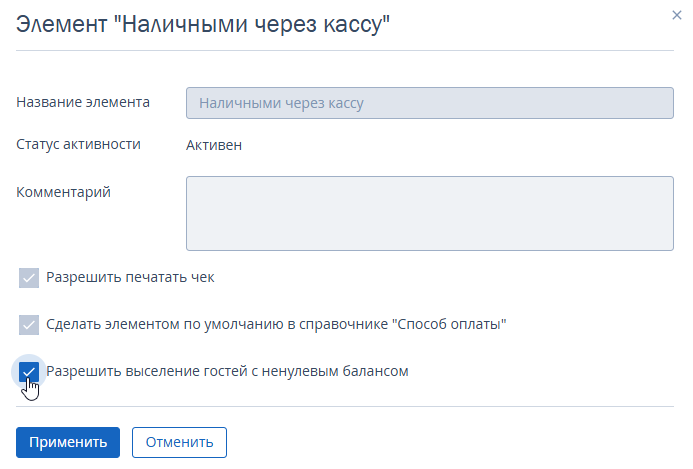Click inside the "Комментарий" text area
The width and height of the screenshot is (693, 469).
coord(430,214)
